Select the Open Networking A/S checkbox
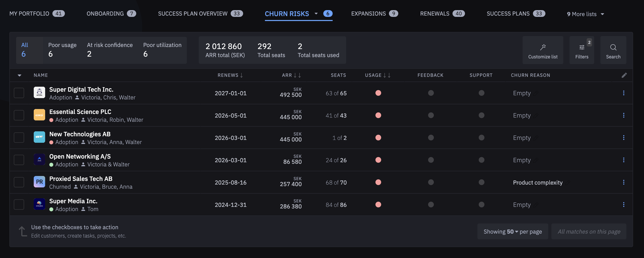 coord(19,160)
